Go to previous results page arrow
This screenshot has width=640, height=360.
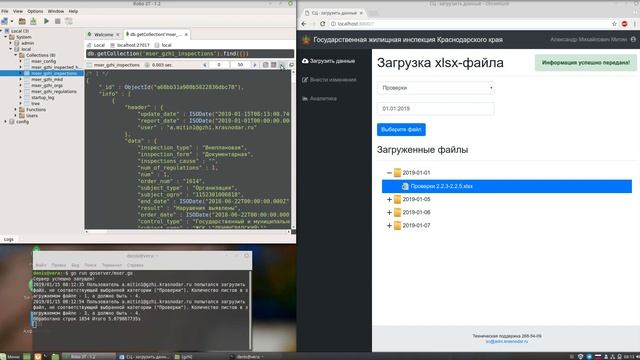click(x=204, y=65)
